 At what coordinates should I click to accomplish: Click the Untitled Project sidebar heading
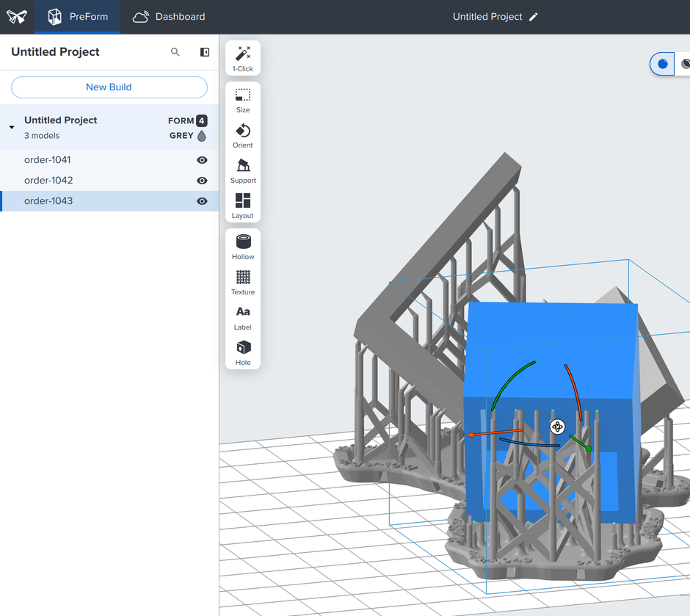(55, 52)
